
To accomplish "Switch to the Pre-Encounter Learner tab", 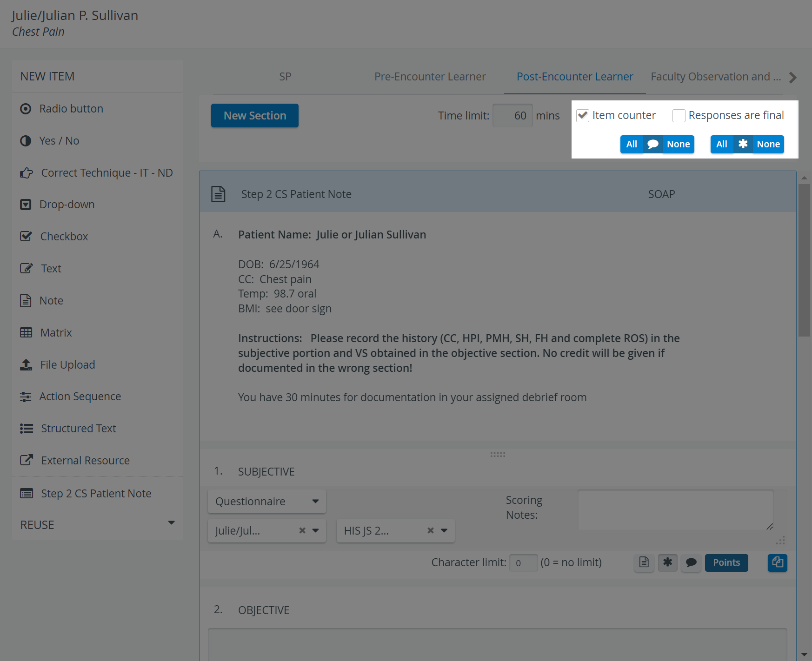I will click(x=430, y=77).
